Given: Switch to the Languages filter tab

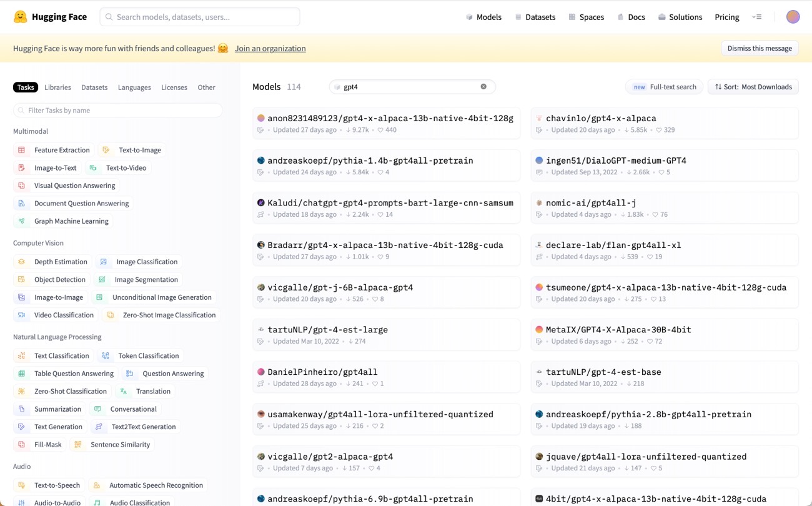Looking at the screenshot, I should (x=134, y=87).
